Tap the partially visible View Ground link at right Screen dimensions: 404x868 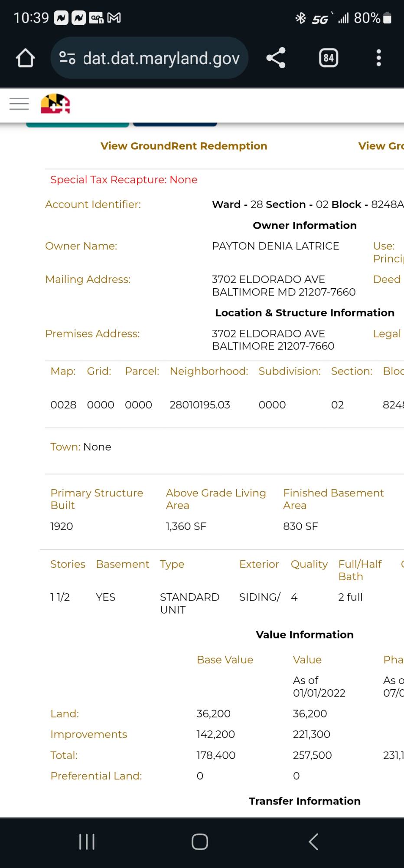[381, 146]
